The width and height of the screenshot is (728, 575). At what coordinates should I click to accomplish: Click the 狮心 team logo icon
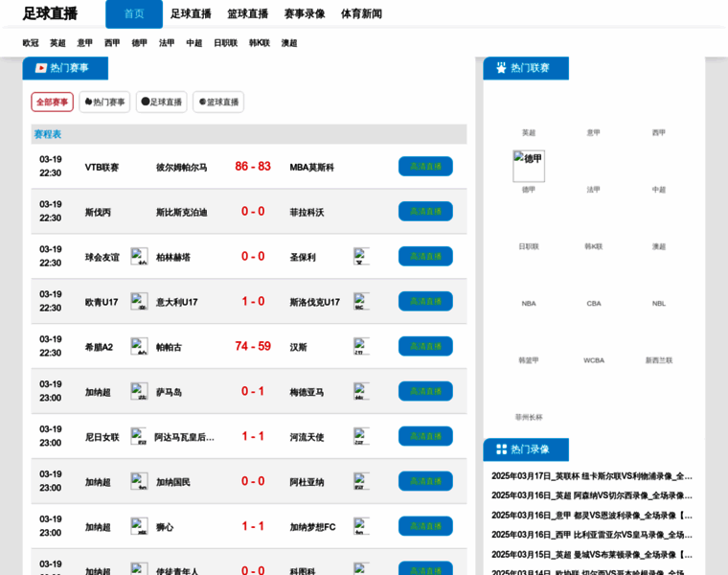click(x=139, y=527)
